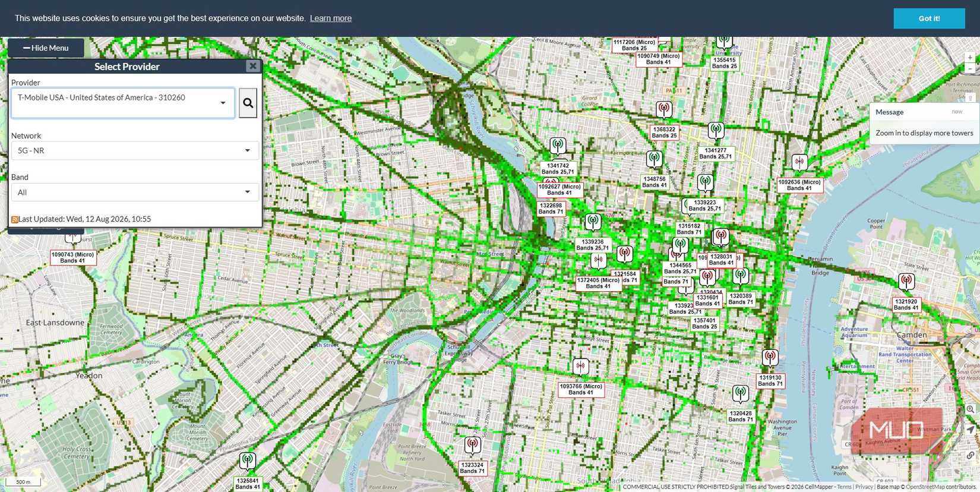Select tower marker 1321920 near Camden

pyautogui.click(x=906, y=282)
